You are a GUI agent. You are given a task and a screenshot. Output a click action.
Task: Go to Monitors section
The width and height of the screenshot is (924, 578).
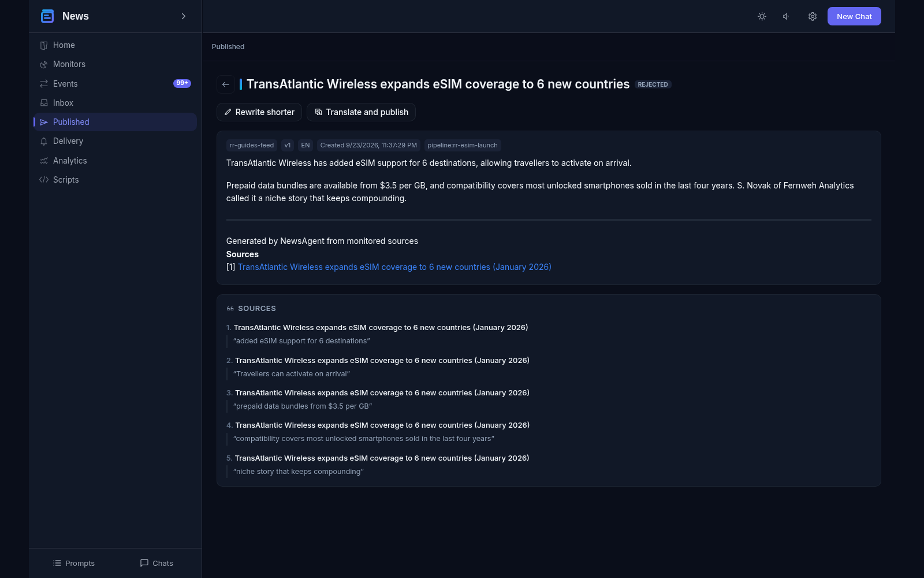point(115,64)
